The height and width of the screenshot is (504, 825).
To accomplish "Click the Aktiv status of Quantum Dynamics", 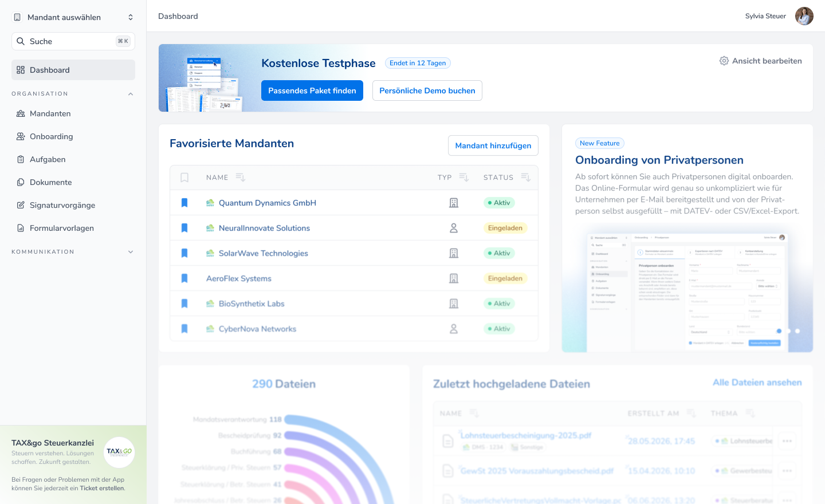I will pos(499,203).
